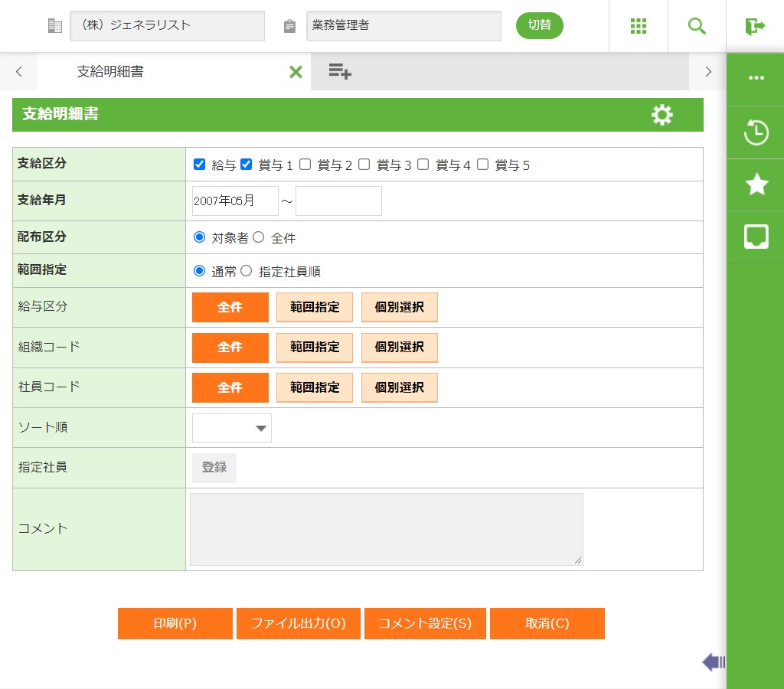Image resolution: width=784 pixels, height=689 pixels.
Task: Open the apps grid menu icon
Action: click(639, 26)
